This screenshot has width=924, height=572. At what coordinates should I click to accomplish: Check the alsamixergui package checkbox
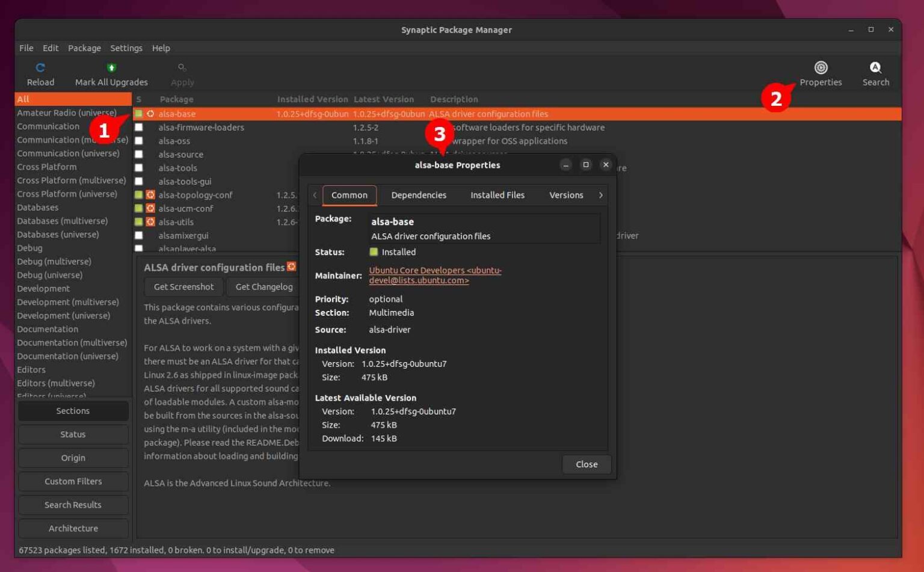tap(139, 235)
